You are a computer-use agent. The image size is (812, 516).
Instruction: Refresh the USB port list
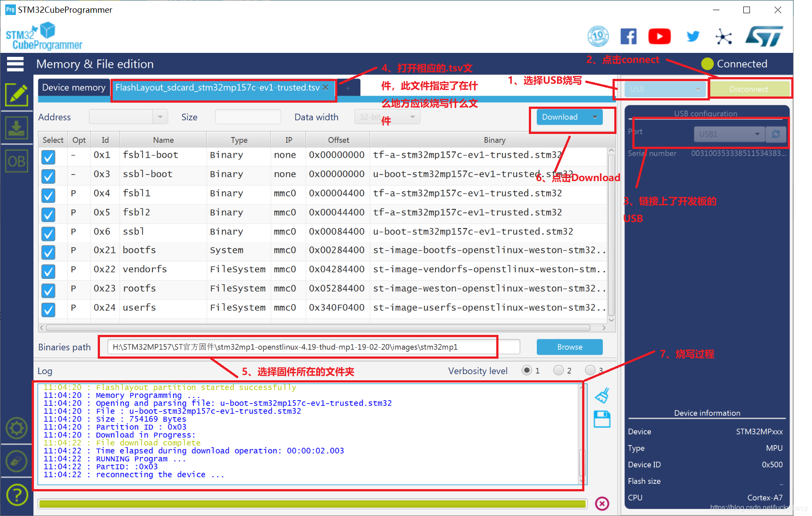click(x=775, y=134)
